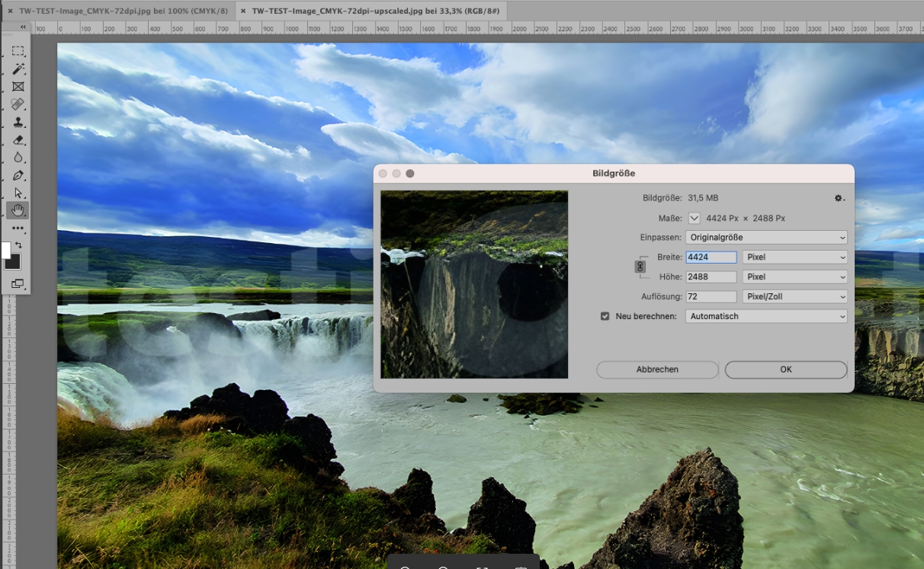Select the Magic Wand tool
Screen dimensions: 924x569
point(18,69)
